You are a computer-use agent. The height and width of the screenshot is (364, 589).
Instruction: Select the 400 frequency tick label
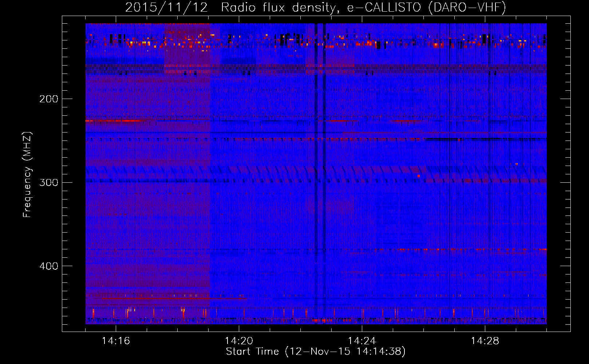pyautogui.click(x=49, y=266)
